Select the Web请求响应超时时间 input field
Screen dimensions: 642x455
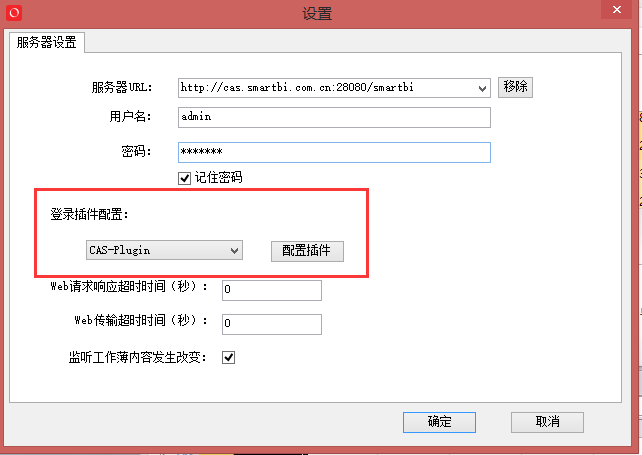coord(272,290)
